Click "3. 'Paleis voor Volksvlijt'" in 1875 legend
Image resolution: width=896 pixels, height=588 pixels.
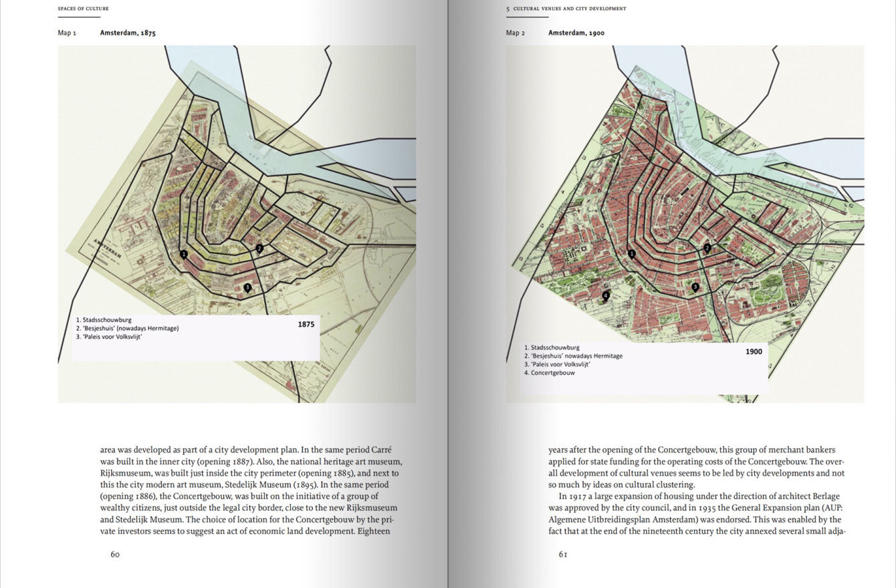coord(110,336)
